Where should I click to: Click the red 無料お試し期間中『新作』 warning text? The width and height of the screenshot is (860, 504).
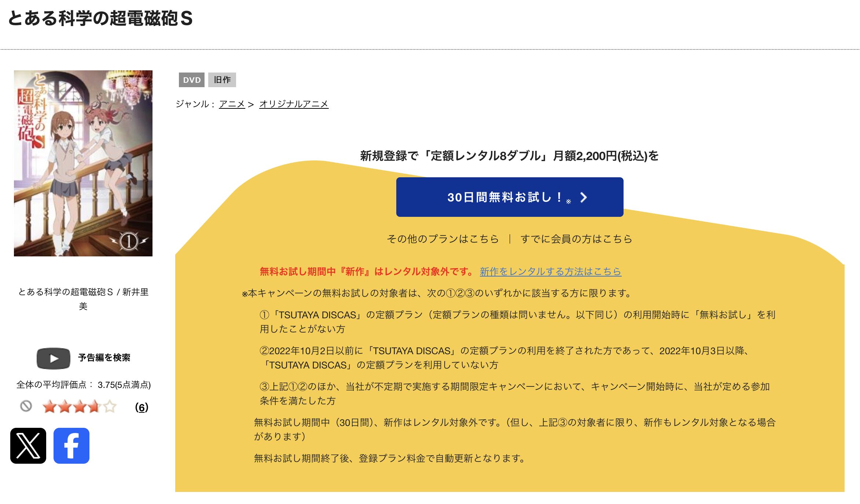(x=367, y=271)
